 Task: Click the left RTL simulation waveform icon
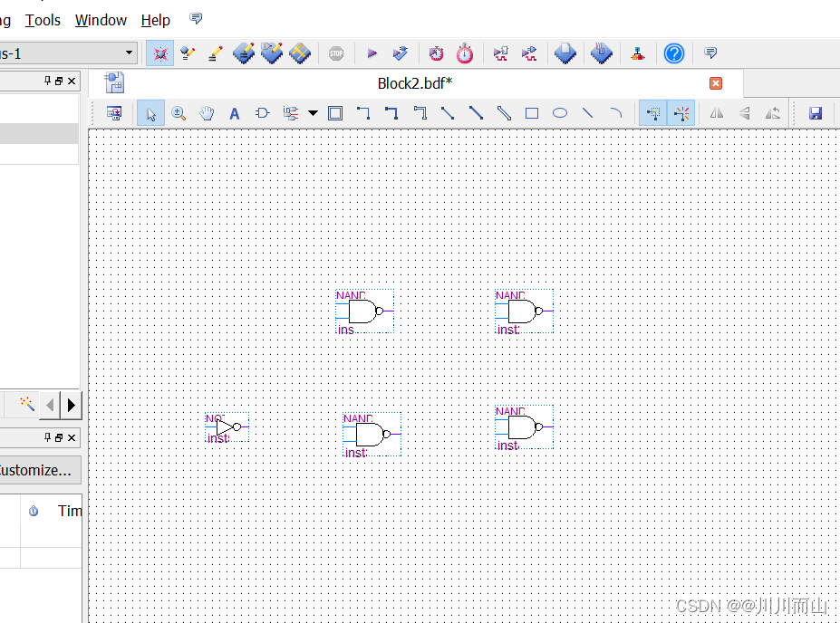coord(501,53)
